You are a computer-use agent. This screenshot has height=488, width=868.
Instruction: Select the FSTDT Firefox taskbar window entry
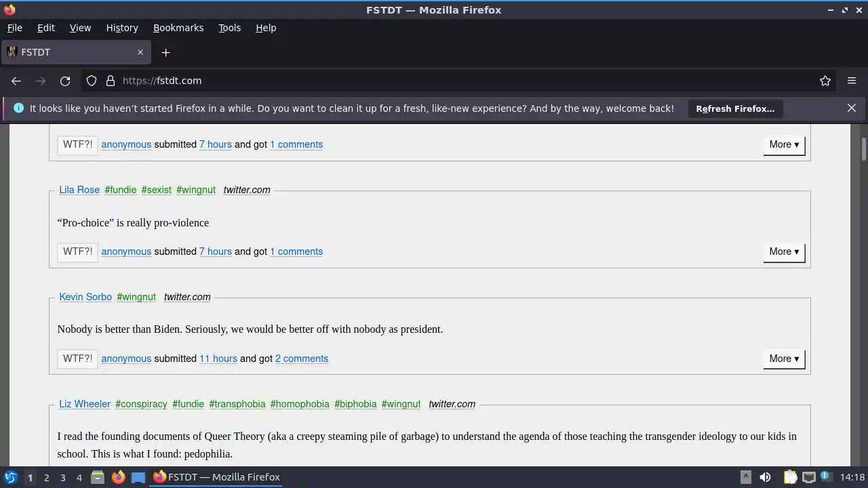pos(217,477)
